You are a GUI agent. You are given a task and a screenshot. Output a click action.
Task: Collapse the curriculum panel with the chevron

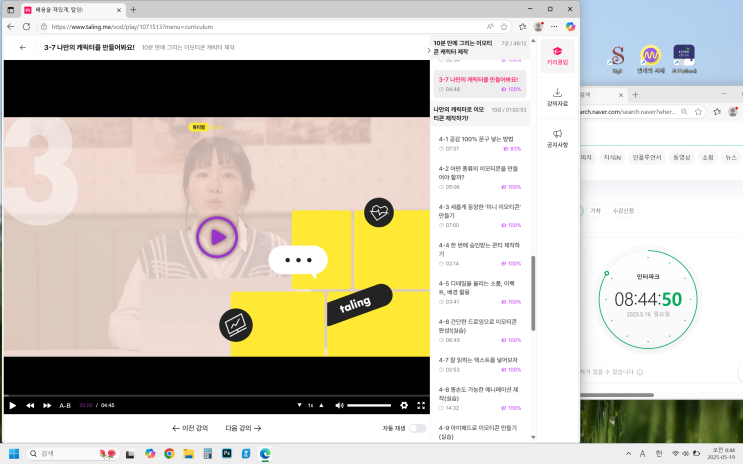[x=428, y=50]
